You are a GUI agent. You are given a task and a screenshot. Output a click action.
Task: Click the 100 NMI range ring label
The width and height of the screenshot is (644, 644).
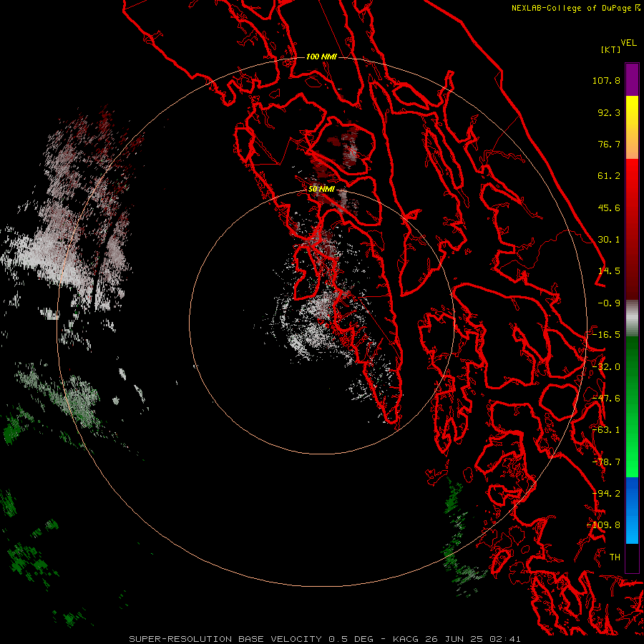pyautogui.click(x=321, y=57)
